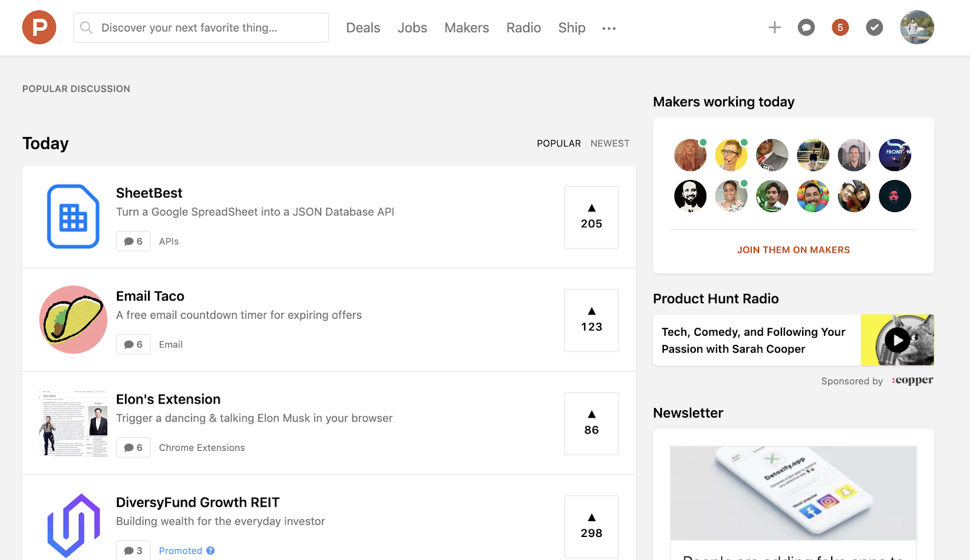Open SheetBest comments count
Image resolution: width=970 pixels, height=560 pixels.
pyautogui.click(x=133, y=241)
